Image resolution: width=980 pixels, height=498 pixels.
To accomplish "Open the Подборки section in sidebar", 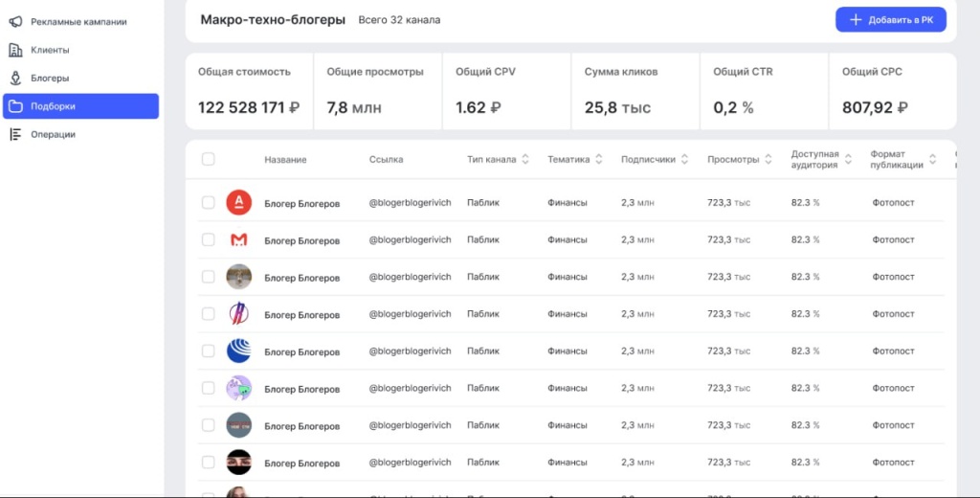I will pos(80,106).
